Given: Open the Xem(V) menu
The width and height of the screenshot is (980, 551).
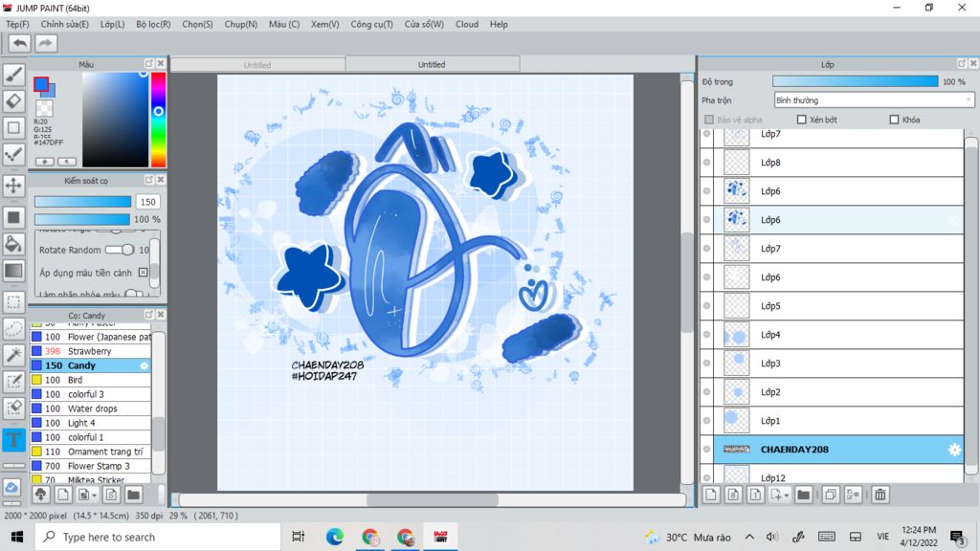Looking at the screenshot, I should point(325,24).
